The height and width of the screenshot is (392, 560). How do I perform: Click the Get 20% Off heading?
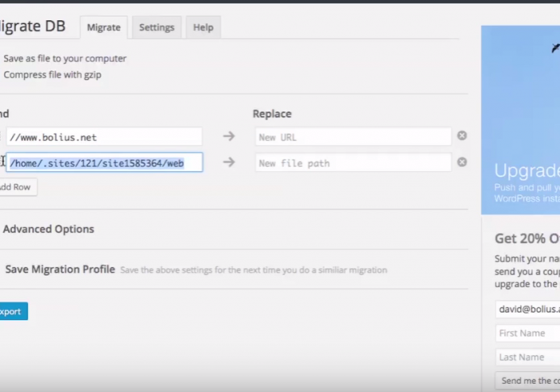pyautogui.click(x=527, y=239)
